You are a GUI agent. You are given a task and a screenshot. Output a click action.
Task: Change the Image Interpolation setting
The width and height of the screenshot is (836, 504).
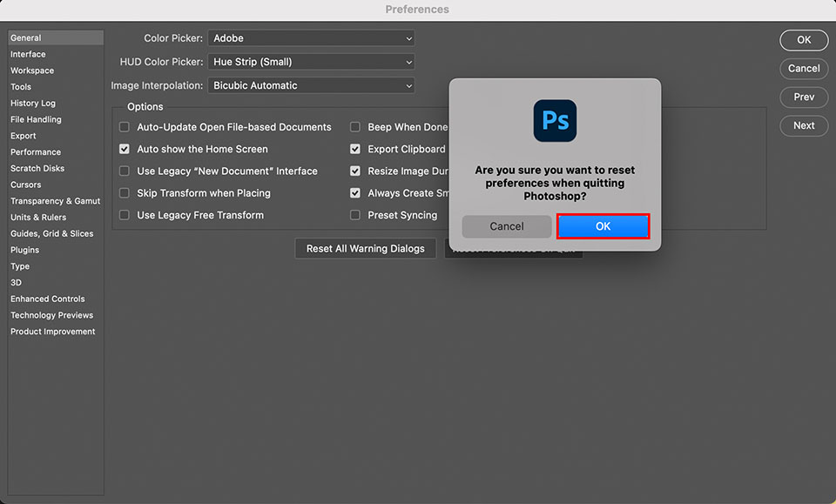click(x=311, y=85)
